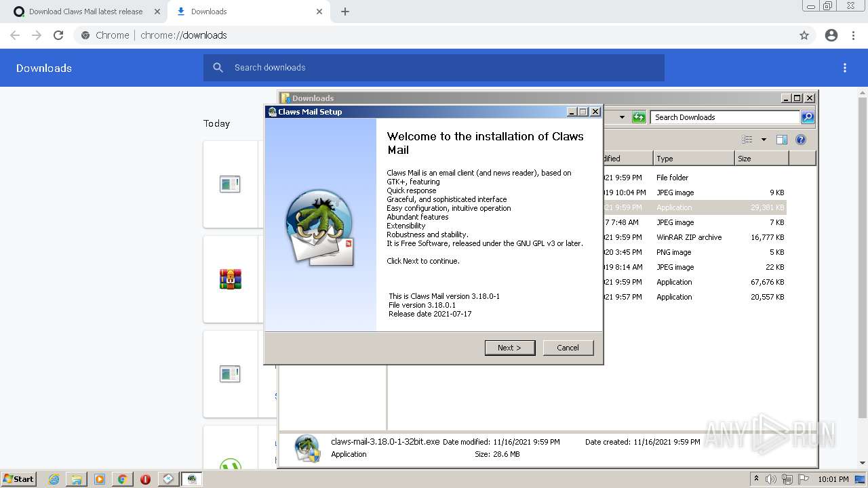Bookmark this page with the star icon
Screen dimensions: 868x488
click(x=804, y=35)
